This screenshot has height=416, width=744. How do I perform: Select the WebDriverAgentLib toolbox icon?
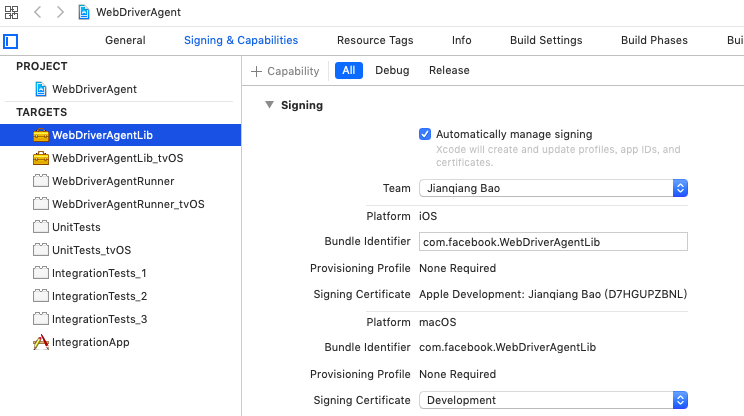41,135
